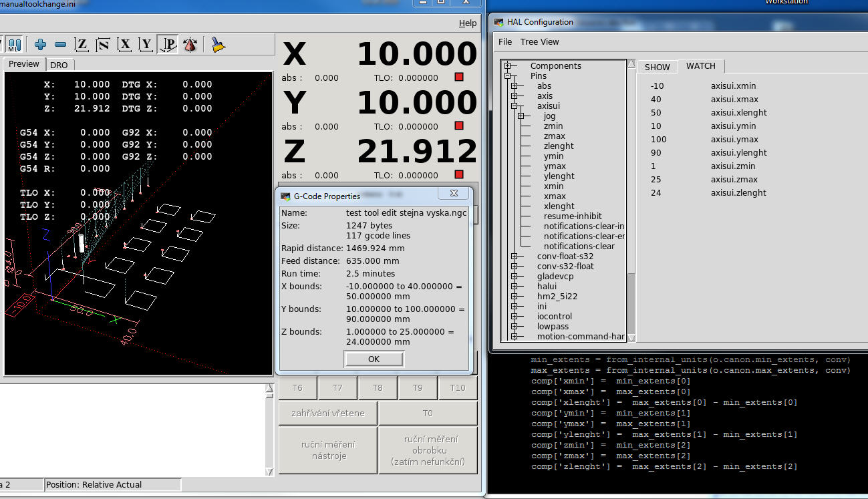Screen dimensions: 868x499
Task: Click axisui.zmax in the watch list
Action: point(734,180)
